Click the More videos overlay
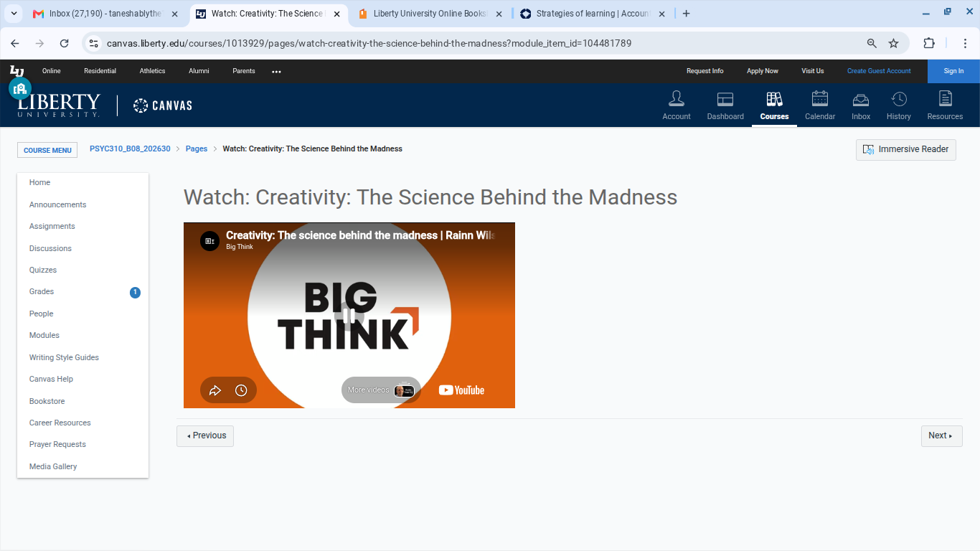980x551 pixels. tap(381, 390)
